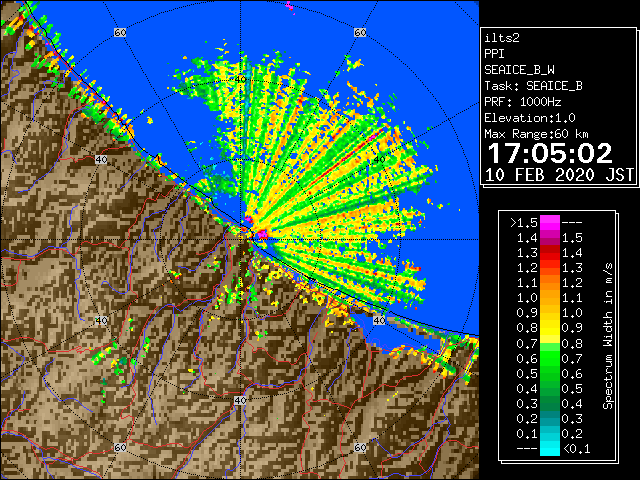This screenshot has width=640, height=480.
Task: Pick the teal legend swatch beside 0.2
Action: pos(550,418)
